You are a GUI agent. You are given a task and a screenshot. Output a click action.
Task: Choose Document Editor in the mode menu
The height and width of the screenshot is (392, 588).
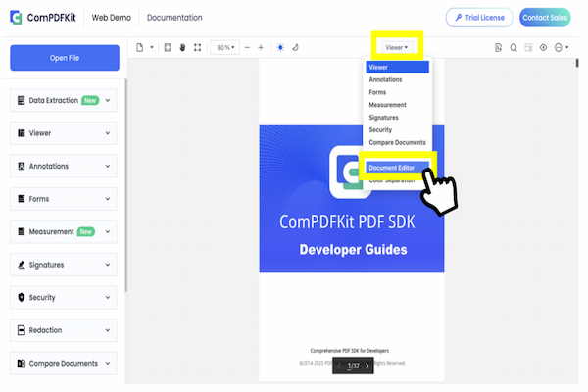(x=398, y=168)
